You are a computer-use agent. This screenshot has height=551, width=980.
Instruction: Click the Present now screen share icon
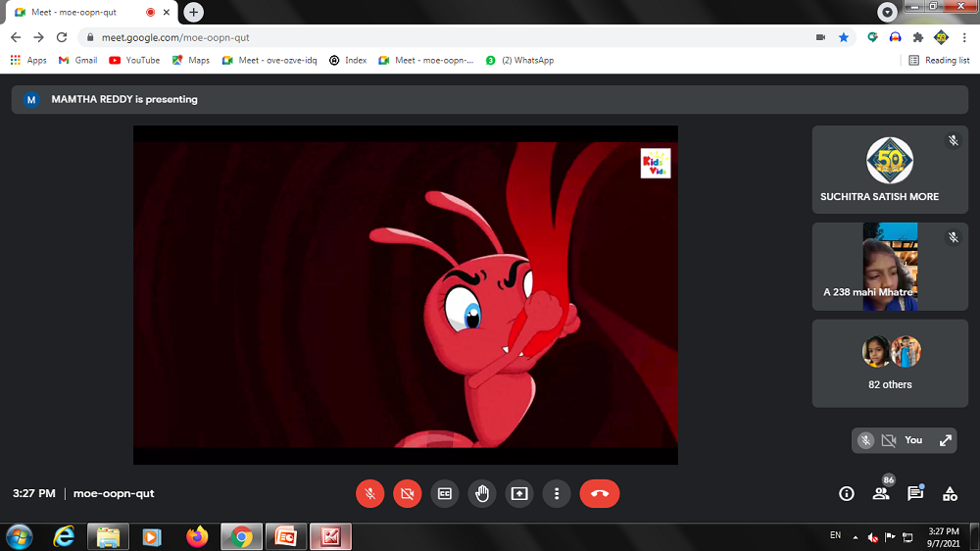tap(518, 493)
